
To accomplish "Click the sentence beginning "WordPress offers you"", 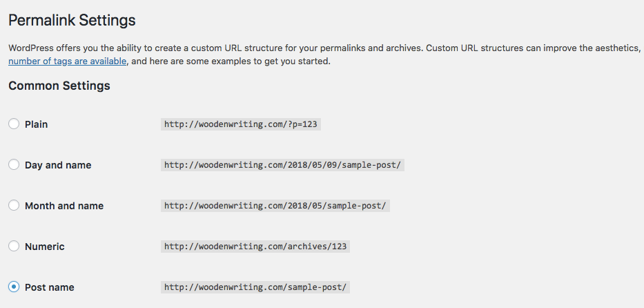I will (207, 48).
